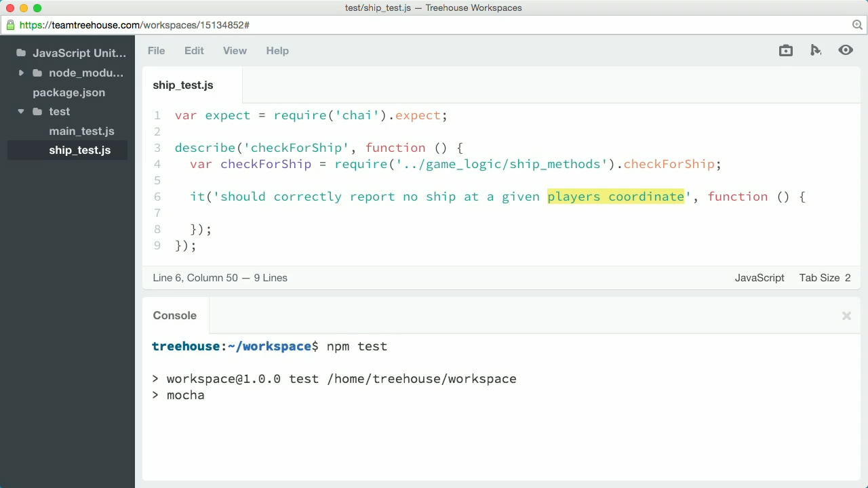Screen dimensions: 868x488
Task: Click the node_modules folder icon
Action: point(37,73)
